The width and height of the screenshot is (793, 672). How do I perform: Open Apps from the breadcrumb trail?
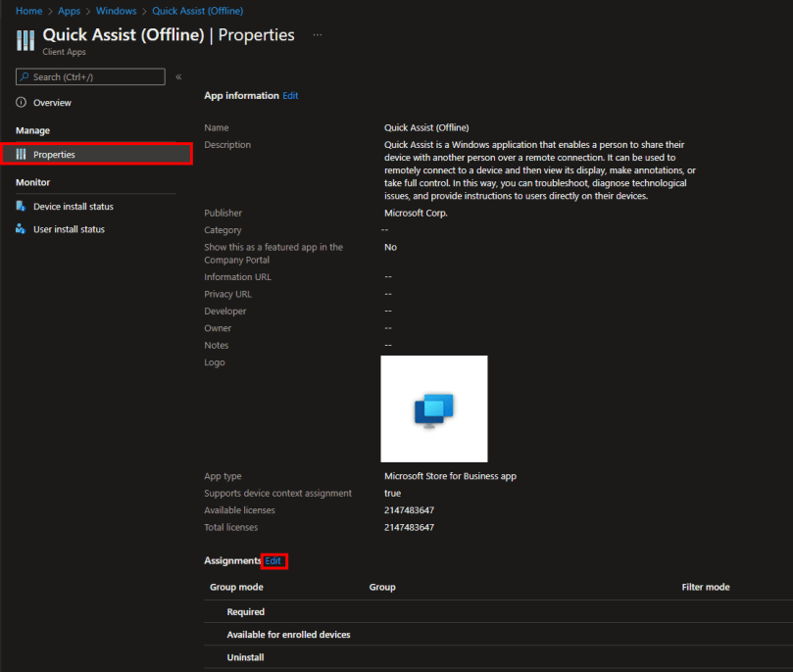[x=68, y=10]
